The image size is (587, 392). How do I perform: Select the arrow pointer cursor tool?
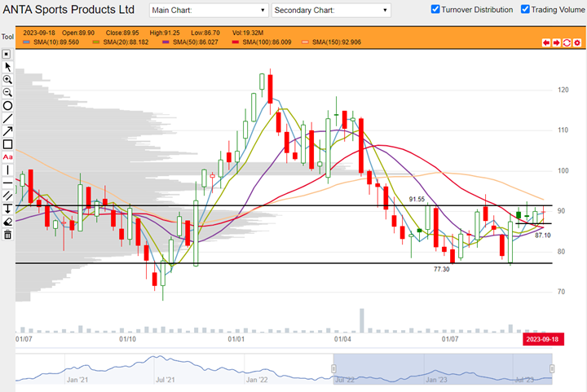click(x=7, y=67)
